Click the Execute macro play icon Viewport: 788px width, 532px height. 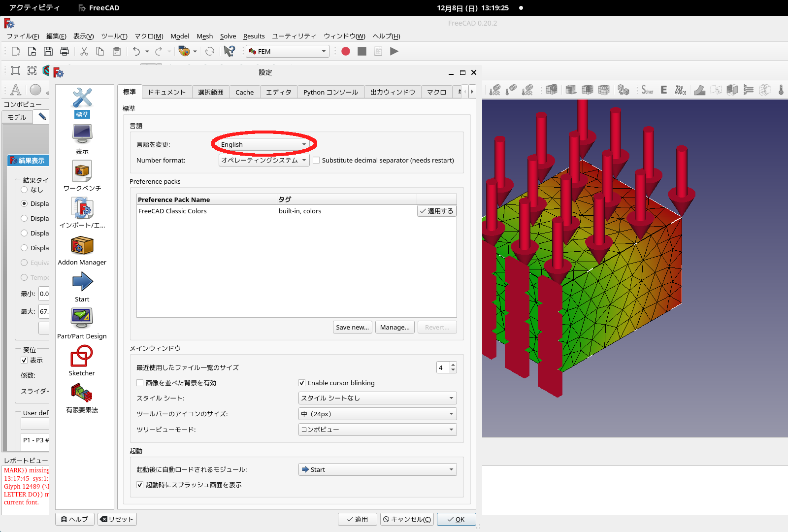point(394,51)
